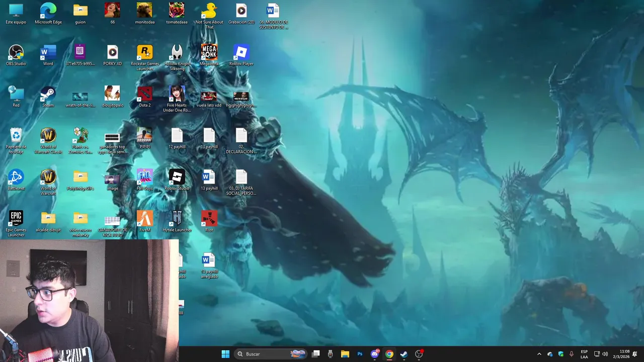Launch OBS Studio from the desktop
This screenshot has height=362, width=644.
[16, 55]
